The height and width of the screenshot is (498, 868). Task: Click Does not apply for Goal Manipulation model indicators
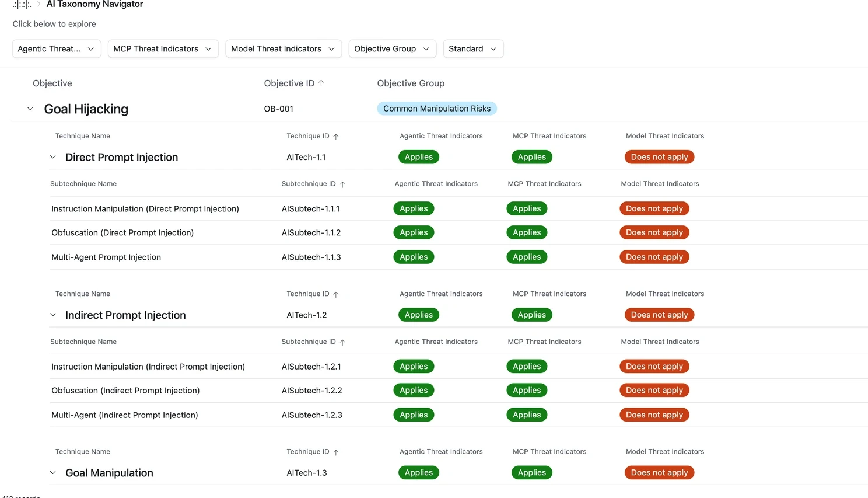[659, 472]
